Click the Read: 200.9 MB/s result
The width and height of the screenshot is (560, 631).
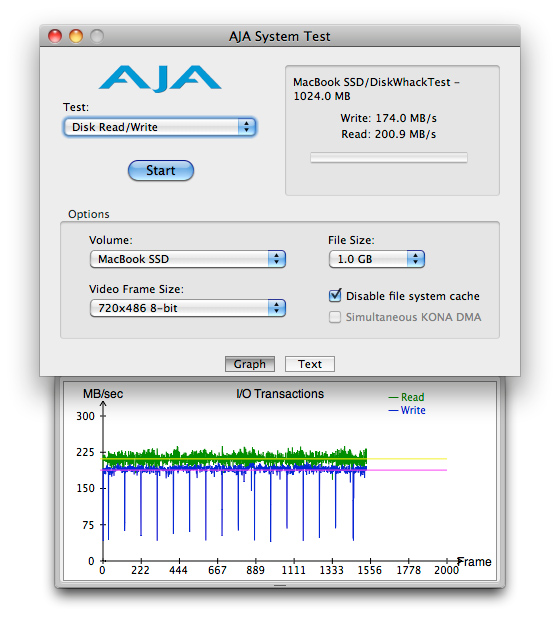point(388,134)
